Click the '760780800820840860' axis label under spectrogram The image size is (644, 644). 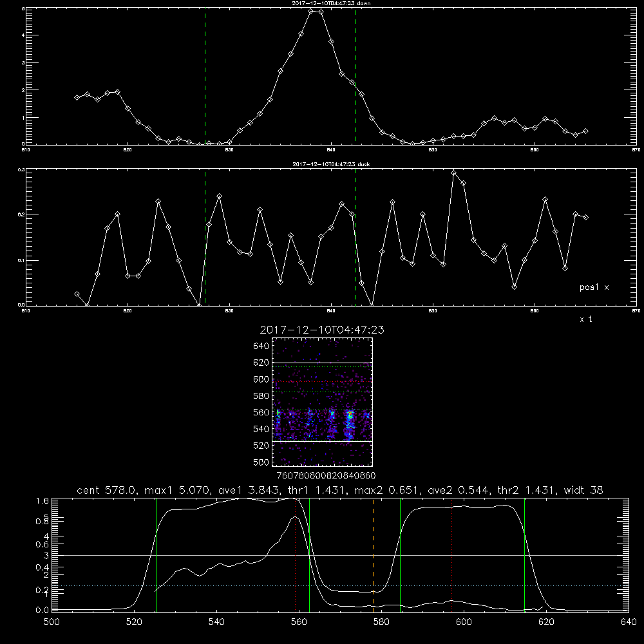pyautogui.click(x=326, y=476)
